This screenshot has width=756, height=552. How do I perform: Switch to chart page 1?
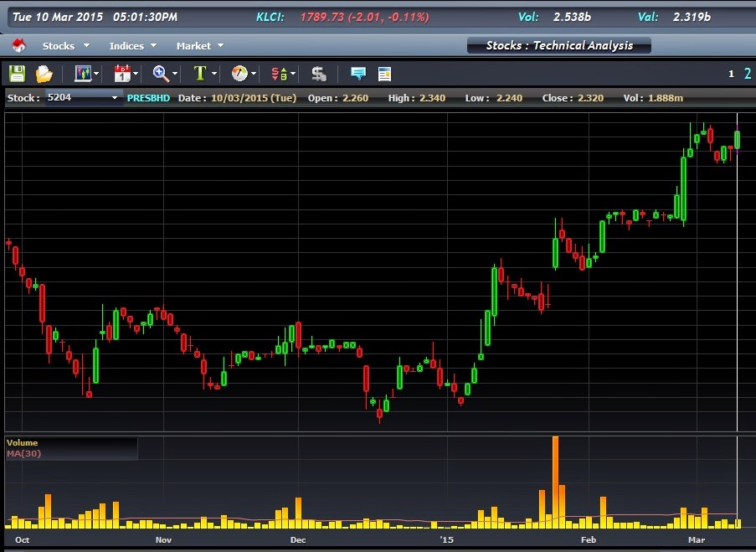(732, 74)
